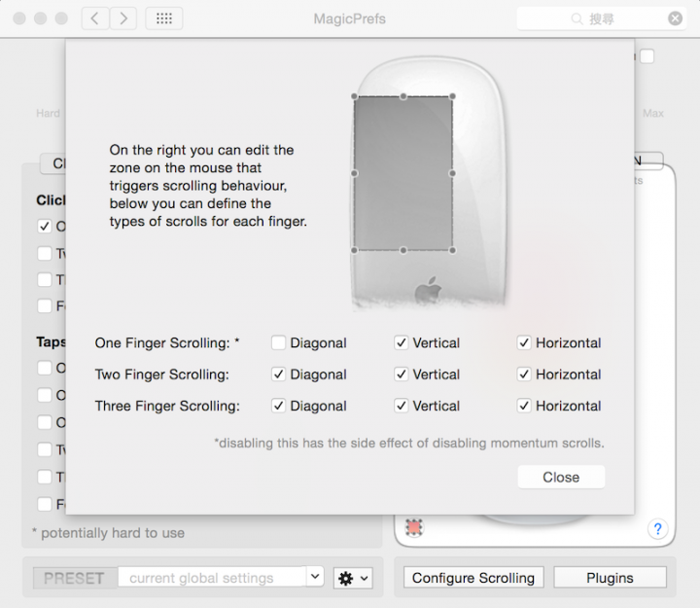Open help via the question mark icon

[x=657, y=529]
